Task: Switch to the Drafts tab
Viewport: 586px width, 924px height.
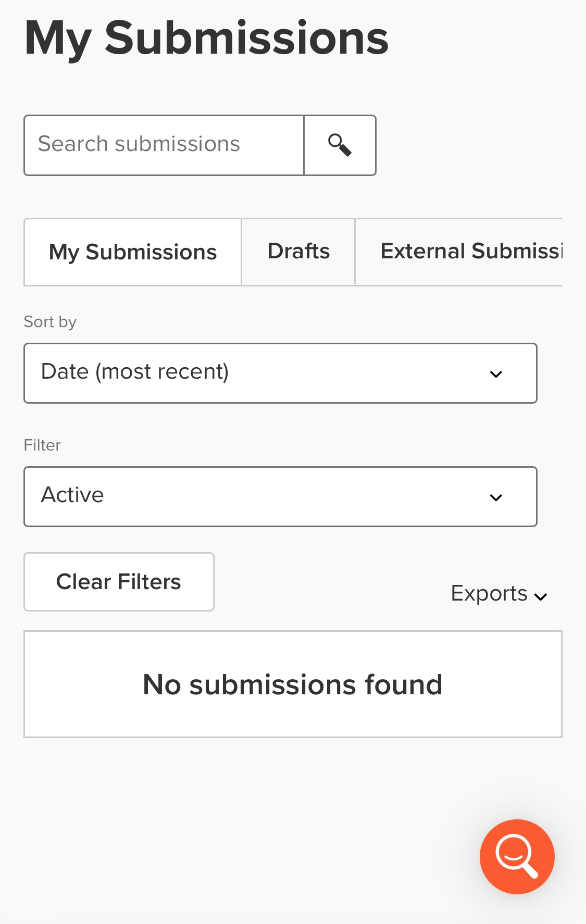Action: [298, 252]
